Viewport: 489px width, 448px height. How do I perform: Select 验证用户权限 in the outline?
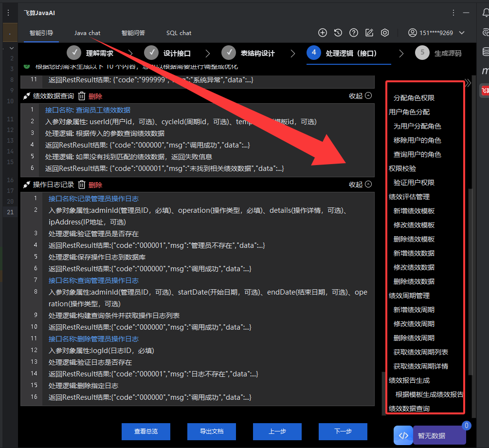coord(414,183)
